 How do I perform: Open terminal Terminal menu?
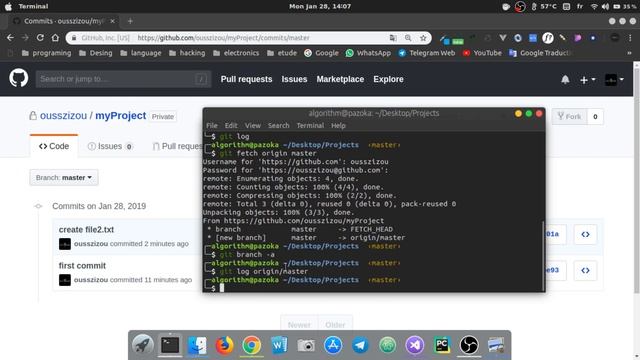[310, 126]
